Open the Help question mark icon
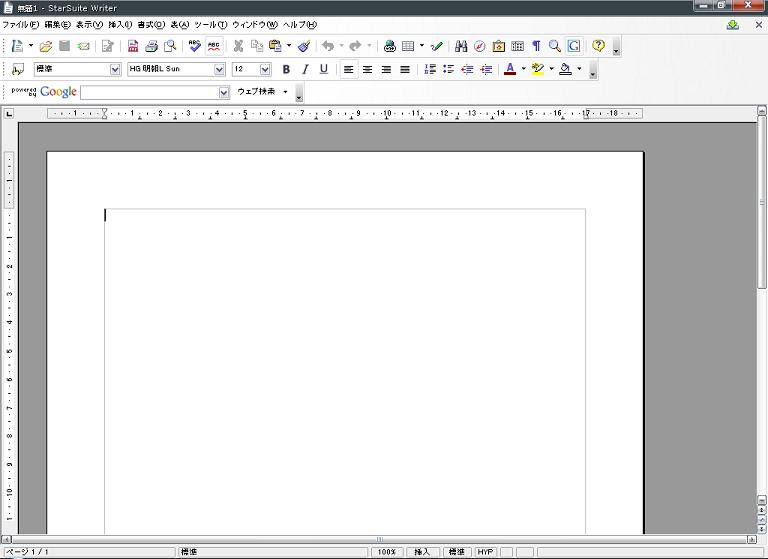Screen dimensions: 768x559 click(x=598, y=46)
